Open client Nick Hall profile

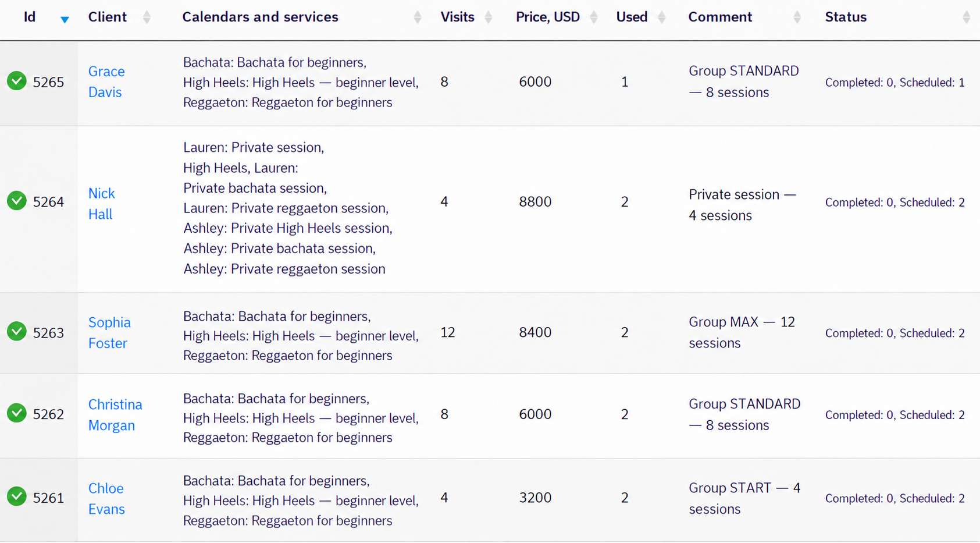pos(102,204)
